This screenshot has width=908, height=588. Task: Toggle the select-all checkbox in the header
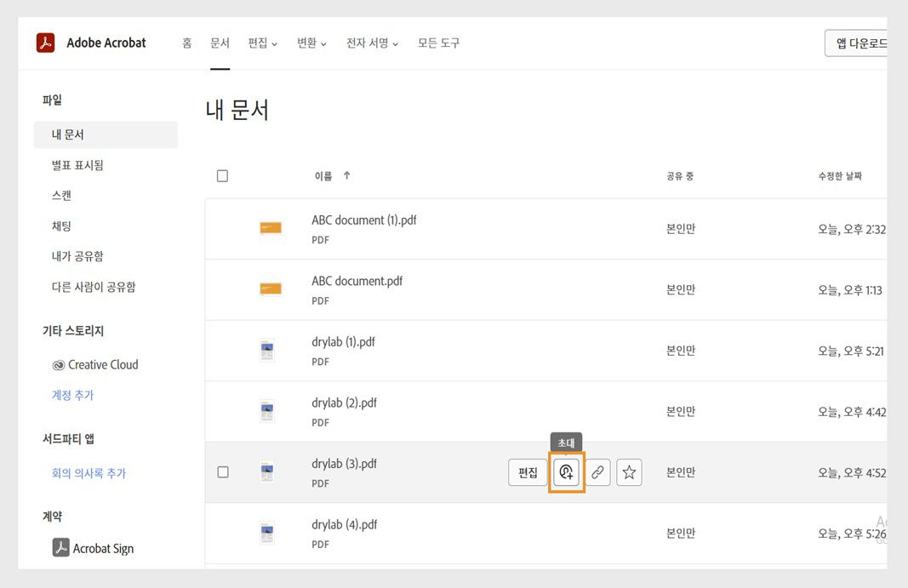pos(222,175)
